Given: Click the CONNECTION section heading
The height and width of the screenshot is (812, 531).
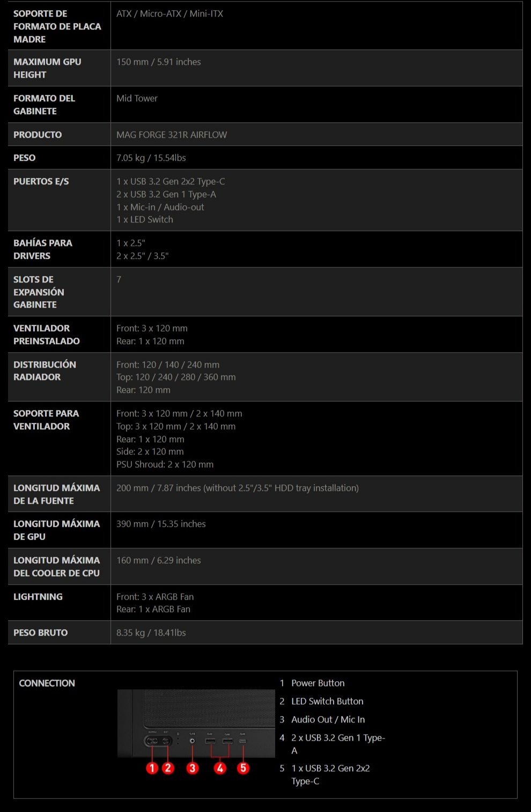Looking at the screenshot, I should (47, 683).
